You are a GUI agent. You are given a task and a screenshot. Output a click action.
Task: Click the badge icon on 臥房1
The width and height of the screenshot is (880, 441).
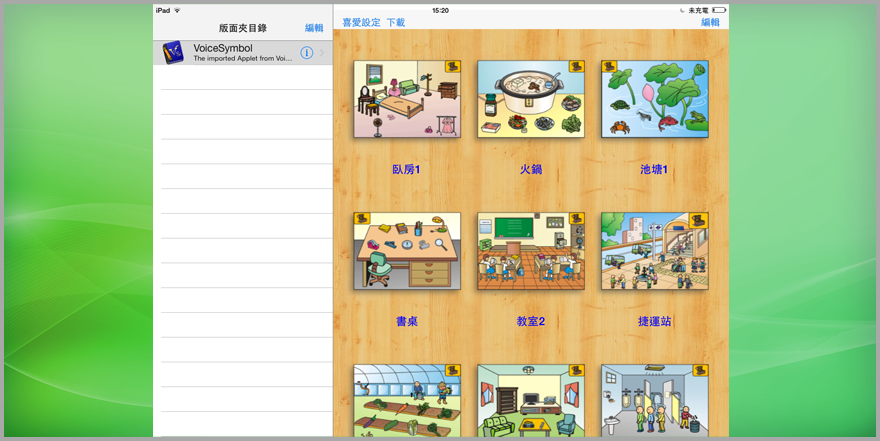453,67
